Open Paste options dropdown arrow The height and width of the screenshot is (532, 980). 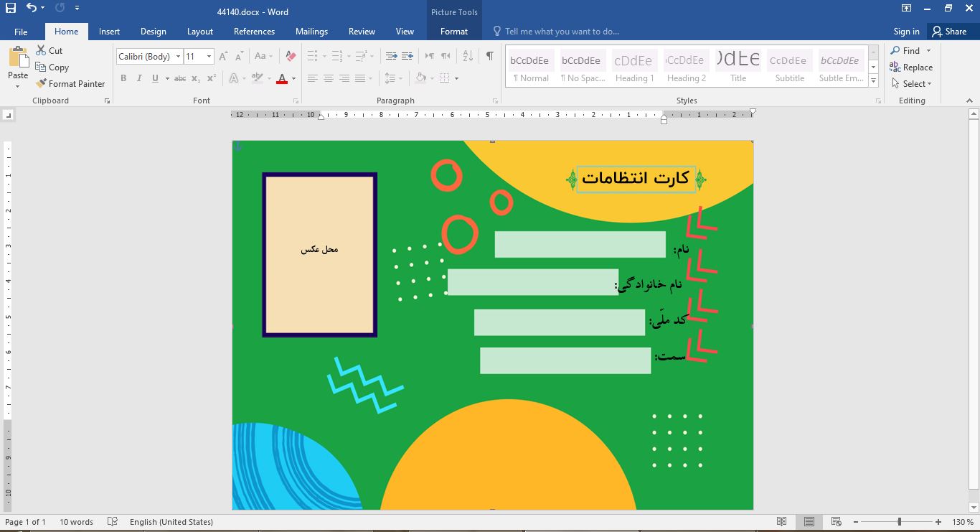point(18,86)
